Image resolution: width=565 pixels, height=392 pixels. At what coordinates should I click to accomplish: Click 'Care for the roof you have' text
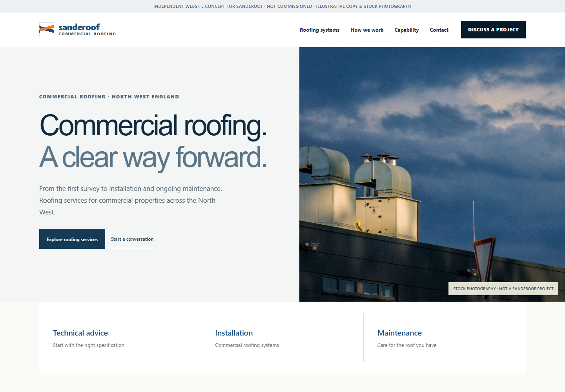(x=407, y=345)
